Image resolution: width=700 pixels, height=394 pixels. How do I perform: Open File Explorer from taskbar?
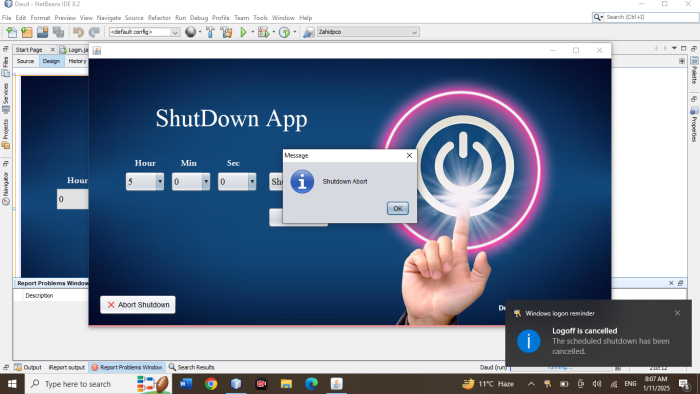tap(286, 384)
